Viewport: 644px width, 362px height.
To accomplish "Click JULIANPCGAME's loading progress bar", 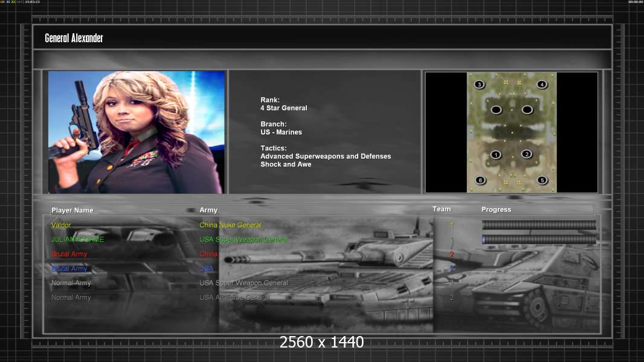I will [x=539, y=240].
